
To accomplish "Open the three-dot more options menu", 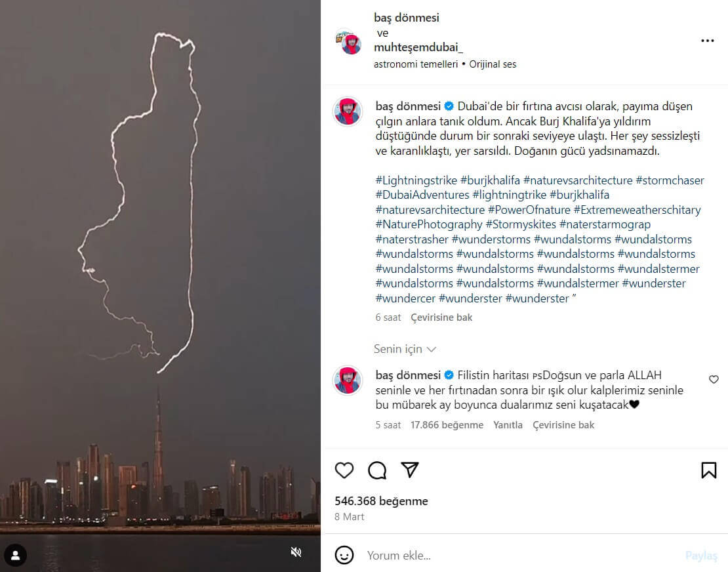I will [707, 41].
